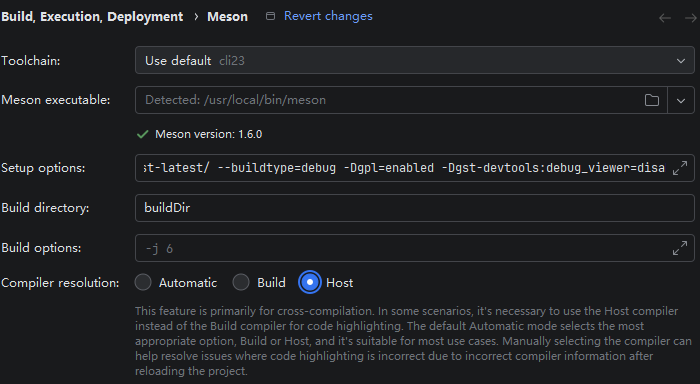The width and height of the screenshot is (700, 384).
Task: Click the project-level settings icon beside Revert changes
Action: tap(270, 16)
